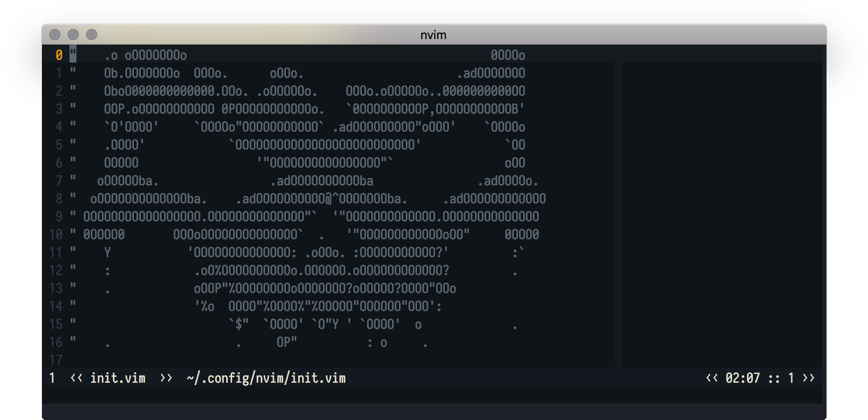Image resolution: width=868 pixels, height=420 pixels.
Task: Place cursor on the Y on line 11
Action: pyautogui.click(x=107, y=253)
